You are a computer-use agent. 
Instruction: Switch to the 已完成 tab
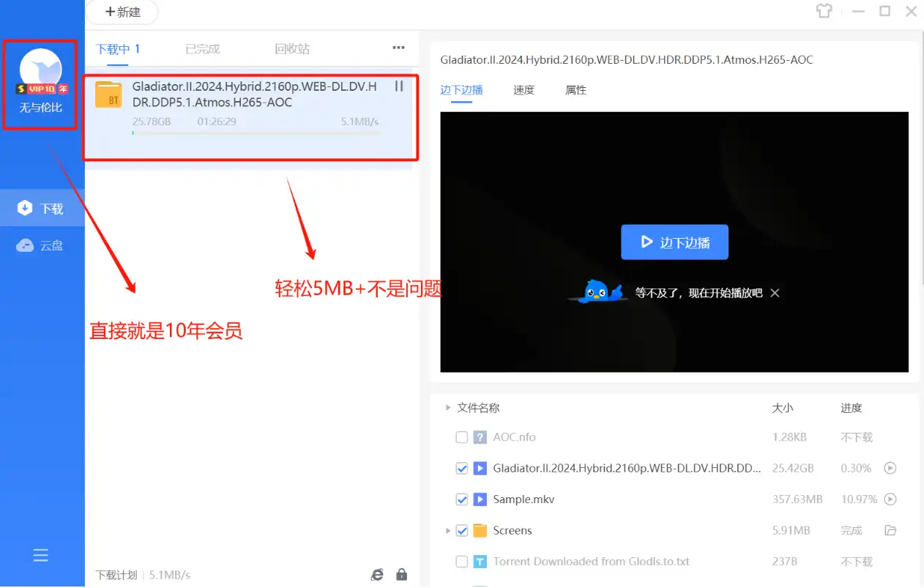point(201,48)
